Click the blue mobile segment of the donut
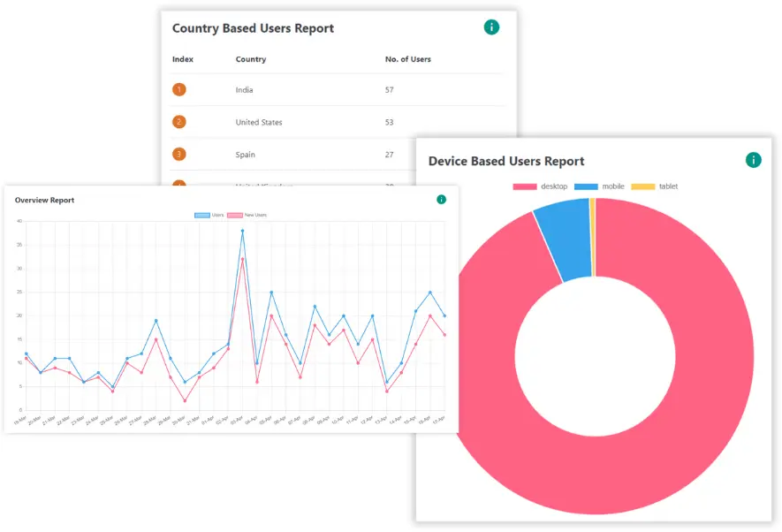Viewport: 782px width, 532px height. [568, 239]
